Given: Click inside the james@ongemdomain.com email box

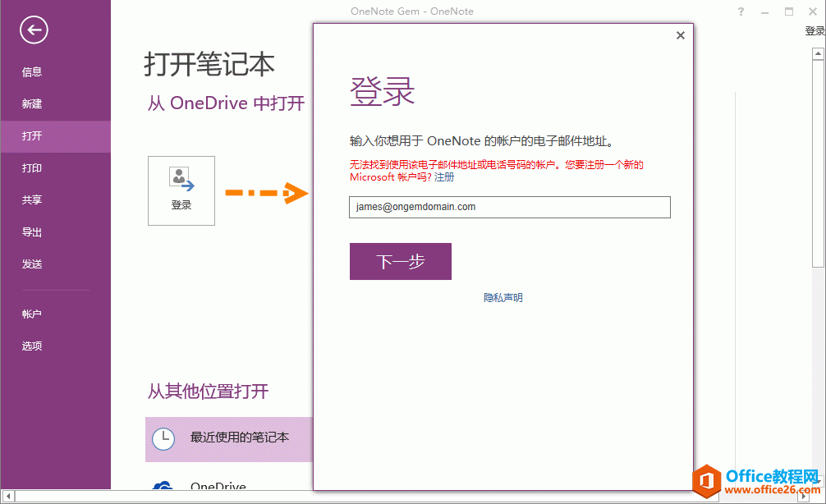Looking at the screenshot, I should click(509, 207).
